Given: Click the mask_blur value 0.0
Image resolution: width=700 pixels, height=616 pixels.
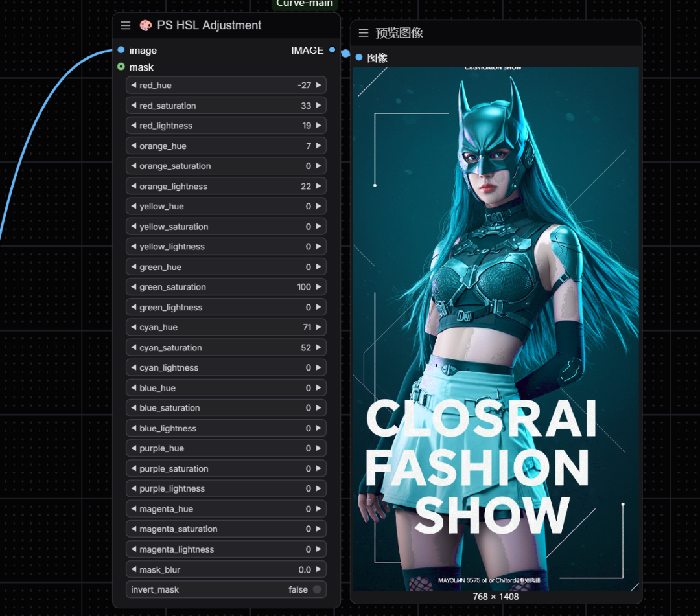Looking at the screenshot, I should point(305,569).
